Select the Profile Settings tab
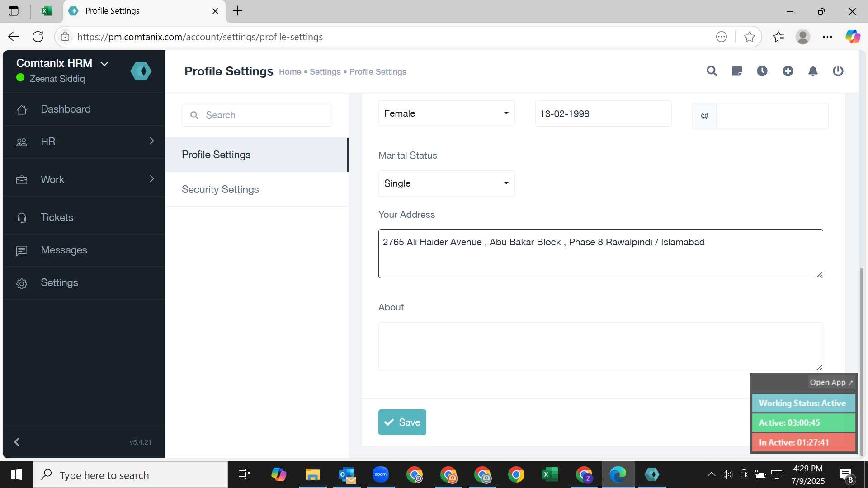The image size is (868, 488). tap(257, 155)
